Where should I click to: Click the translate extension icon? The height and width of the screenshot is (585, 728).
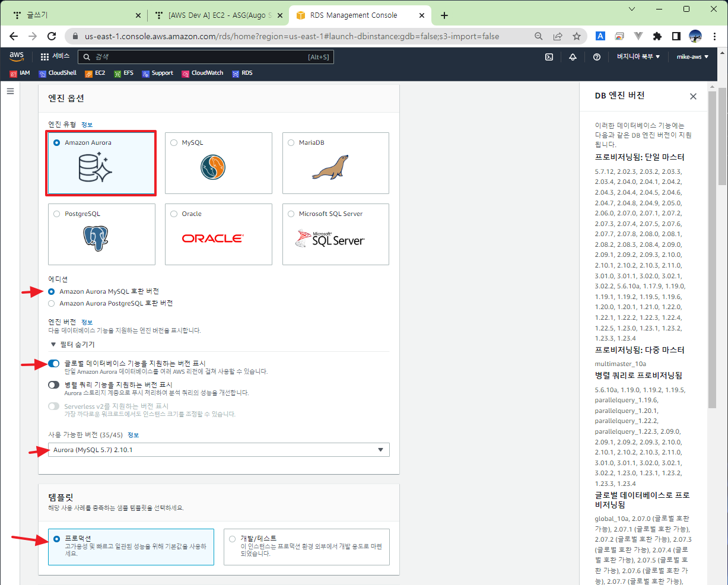pos(600,36)
